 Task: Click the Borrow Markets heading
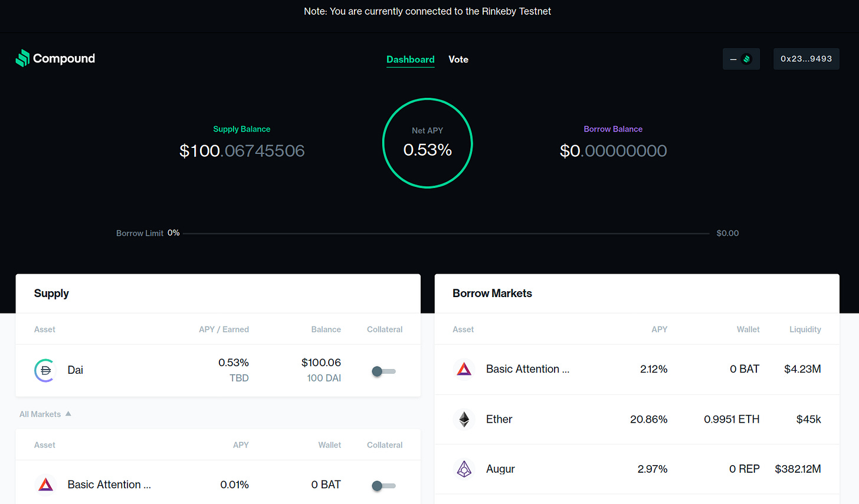point(492,294)
